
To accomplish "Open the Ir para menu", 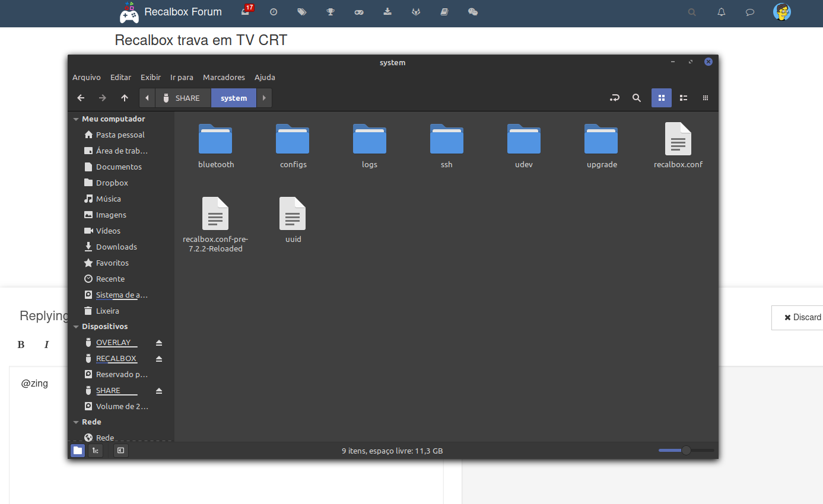I will 182,77.
